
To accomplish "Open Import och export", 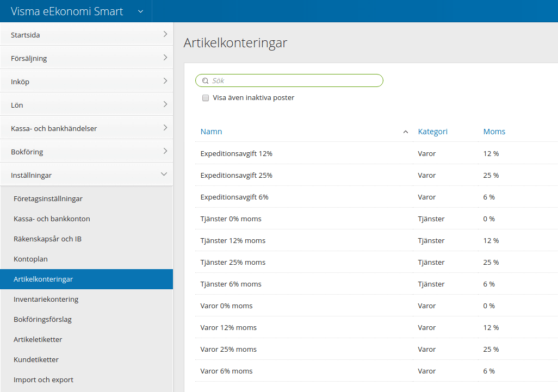I will pyautogui.click(x=44, y=380).
